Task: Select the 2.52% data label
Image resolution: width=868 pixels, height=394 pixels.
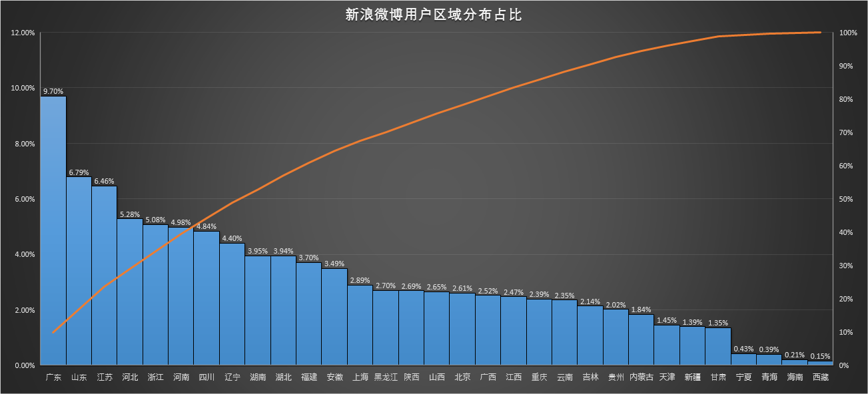Action: [488, 291]
